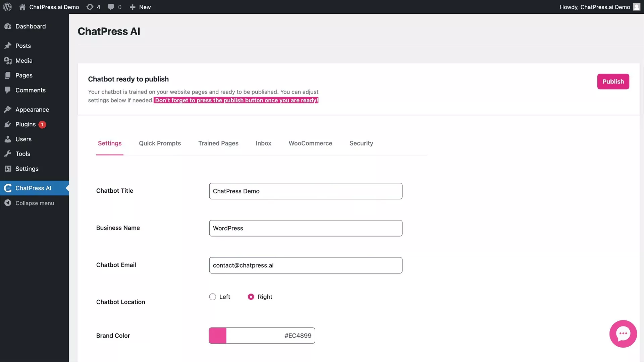
Task: Click the comments bubble icon in admin bar
Action: point(111,7)
